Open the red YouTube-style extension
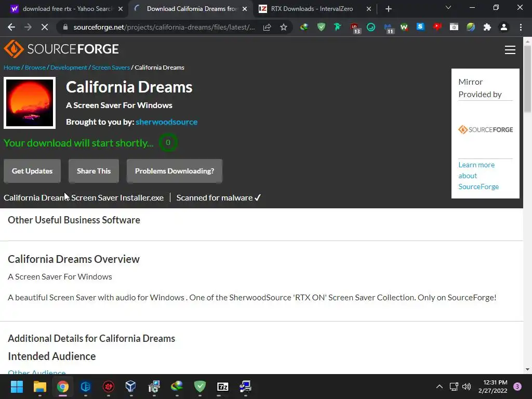Viewport: 532px width, 399px height. [x=437, y=27]
